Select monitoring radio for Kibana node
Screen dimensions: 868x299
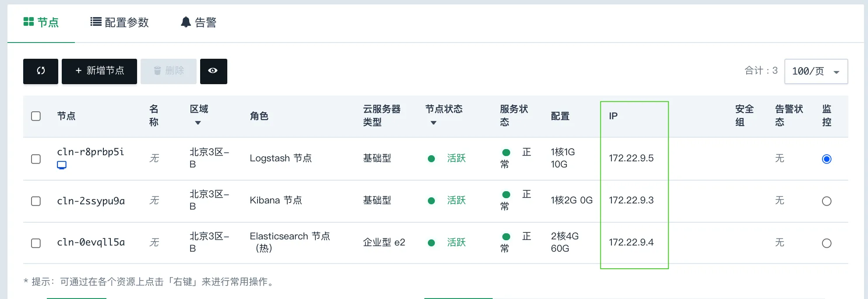pyautogui.click(x=826, y=201)
